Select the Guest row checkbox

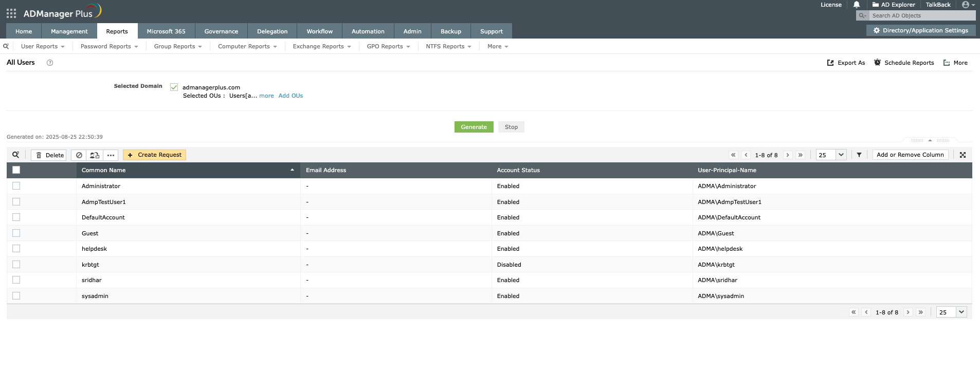coord(16,233)
